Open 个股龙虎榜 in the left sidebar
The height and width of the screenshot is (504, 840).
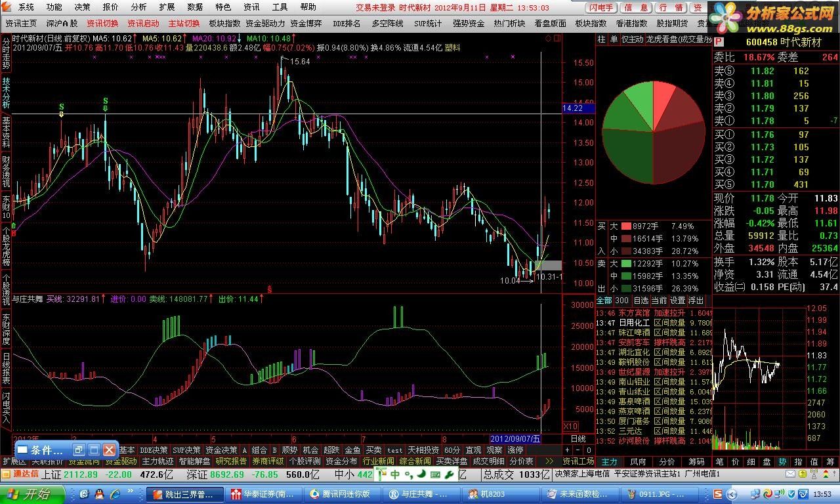click(6, 246)
